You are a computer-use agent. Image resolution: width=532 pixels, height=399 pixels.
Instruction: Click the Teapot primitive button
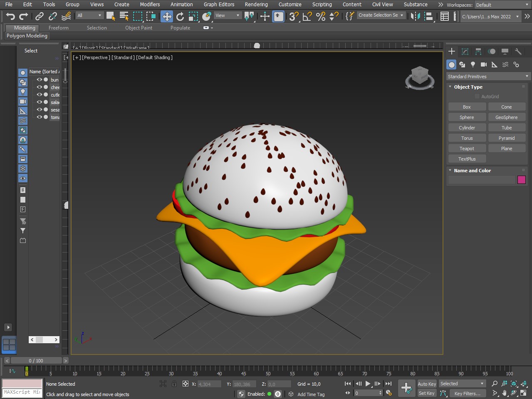[467, 149]
